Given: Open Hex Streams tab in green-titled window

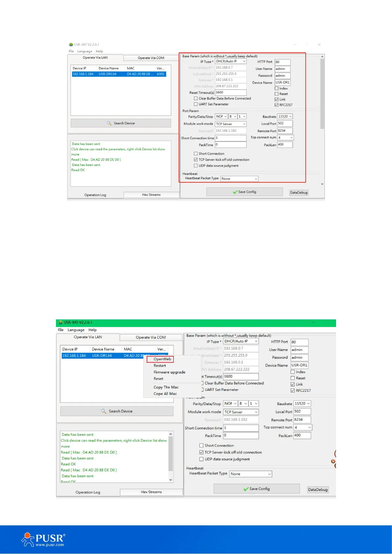Looking at the screenshot, I should coord(151,492).
